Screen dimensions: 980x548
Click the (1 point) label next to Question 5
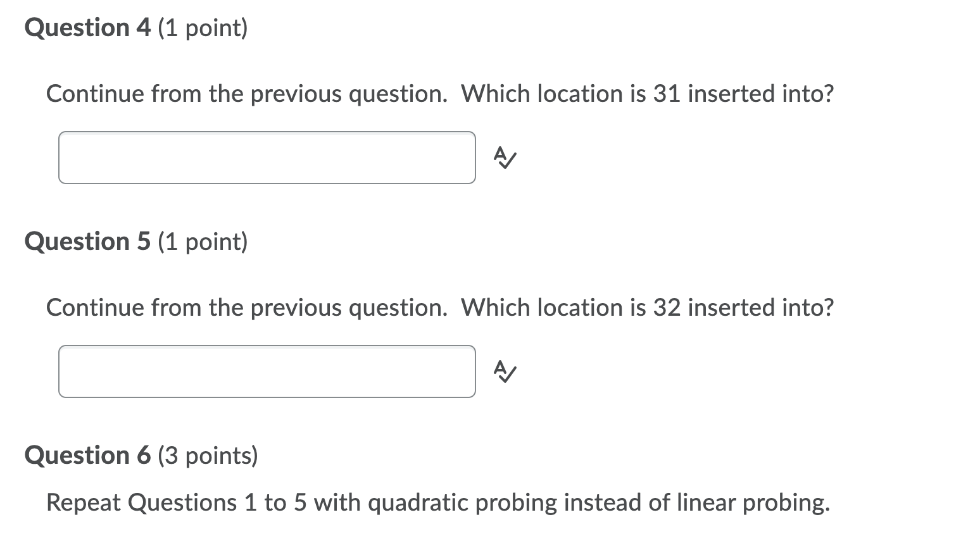[203, 242]
